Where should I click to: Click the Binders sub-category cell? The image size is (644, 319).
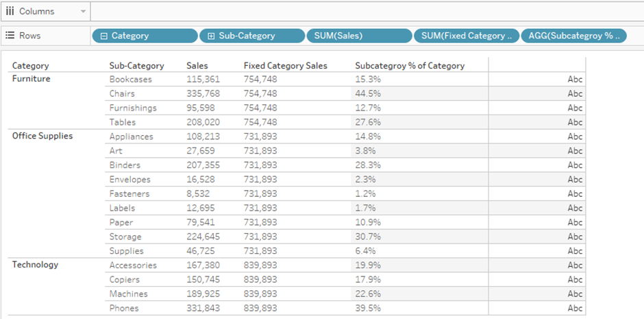point(125,165)
